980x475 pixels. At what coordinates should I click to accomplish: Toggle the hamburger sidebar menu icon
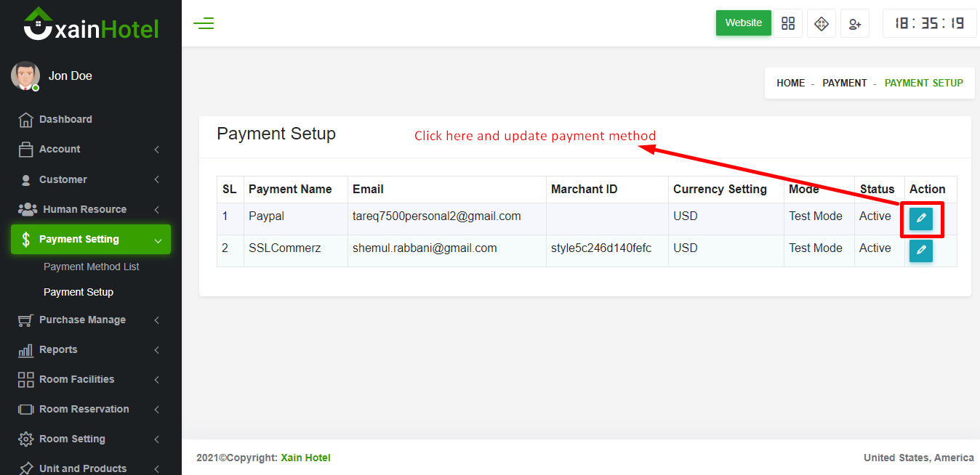click(x=204, y=23)
